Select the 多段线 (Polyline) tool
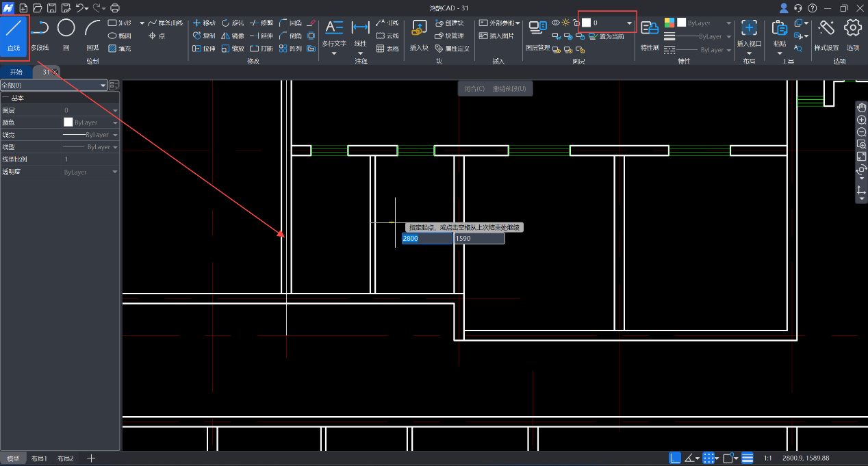 (40, 34)
